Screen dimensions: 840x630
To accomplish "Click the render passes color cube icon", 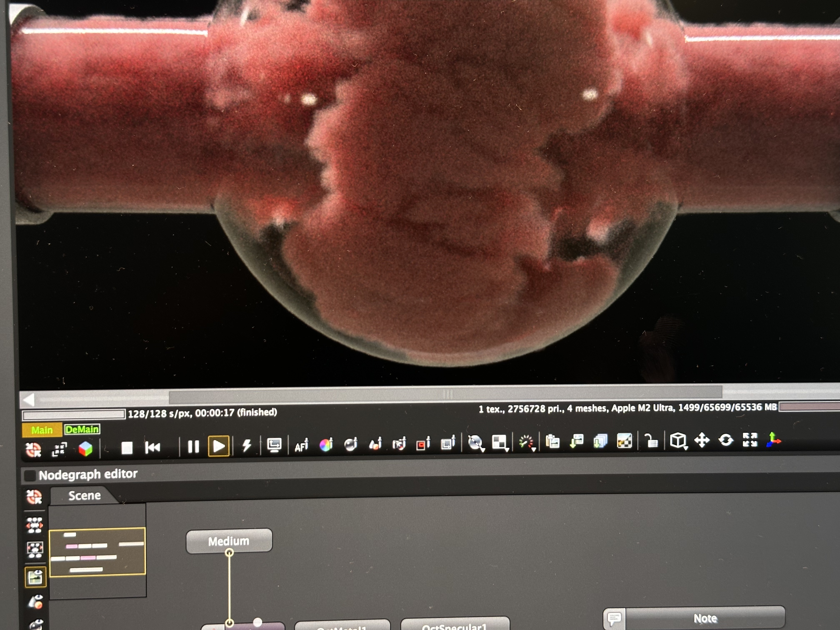I will pyautogui.click(x=85, y=449).
